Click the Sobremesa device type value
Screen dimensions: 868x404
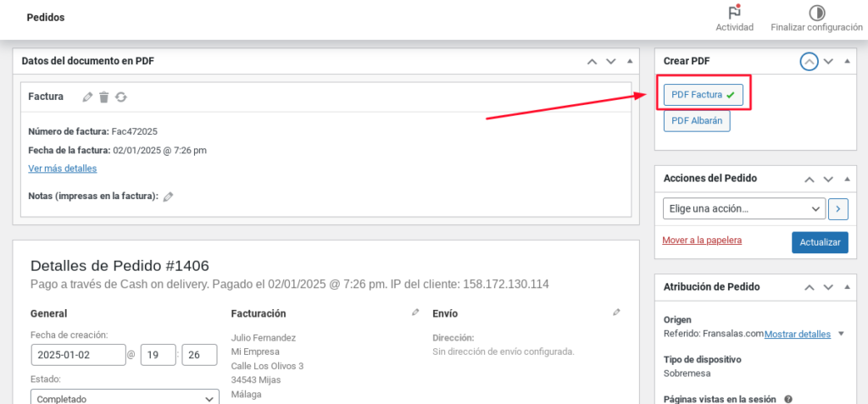[x=687, y=373]
